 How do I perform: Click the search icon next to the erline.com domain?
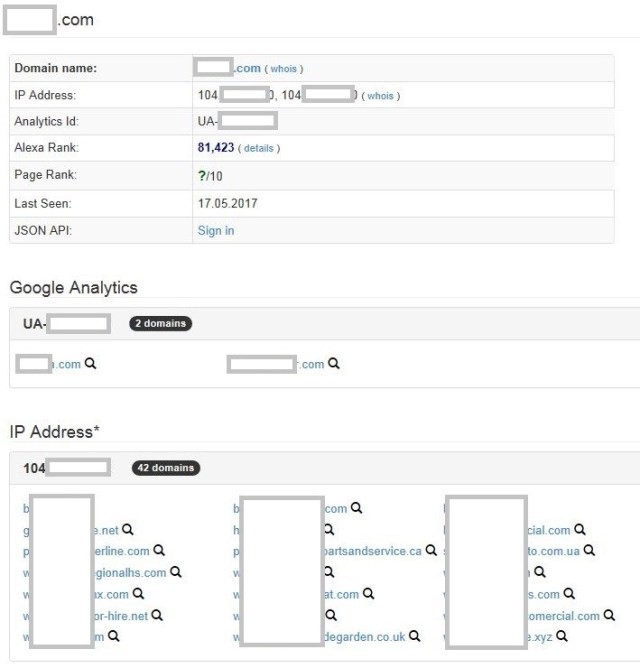pyautogui.click(x=159, y=551)
